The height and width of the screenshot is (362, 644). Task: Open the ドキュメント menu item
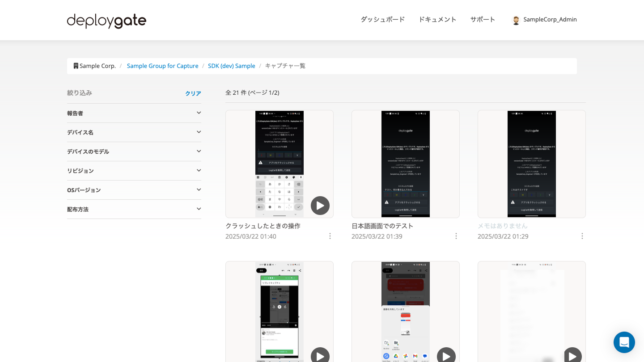[x=437, y=20]
